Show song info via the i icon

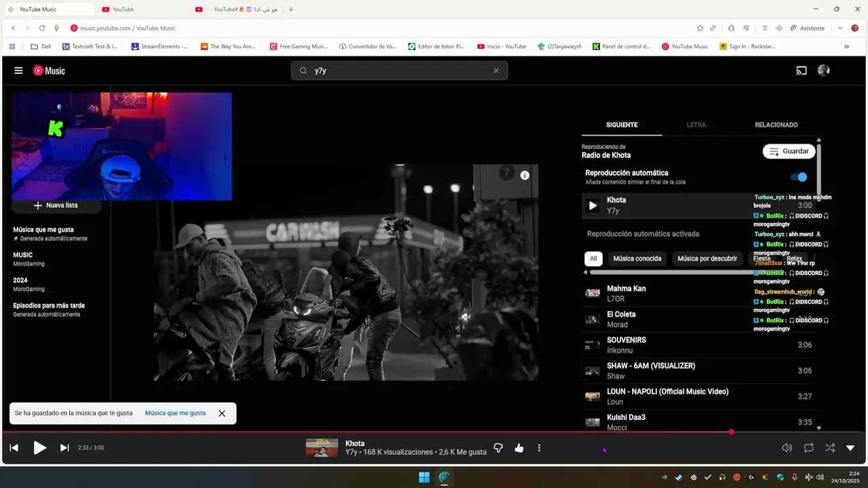pyautogui.click(x=524, y=176)
